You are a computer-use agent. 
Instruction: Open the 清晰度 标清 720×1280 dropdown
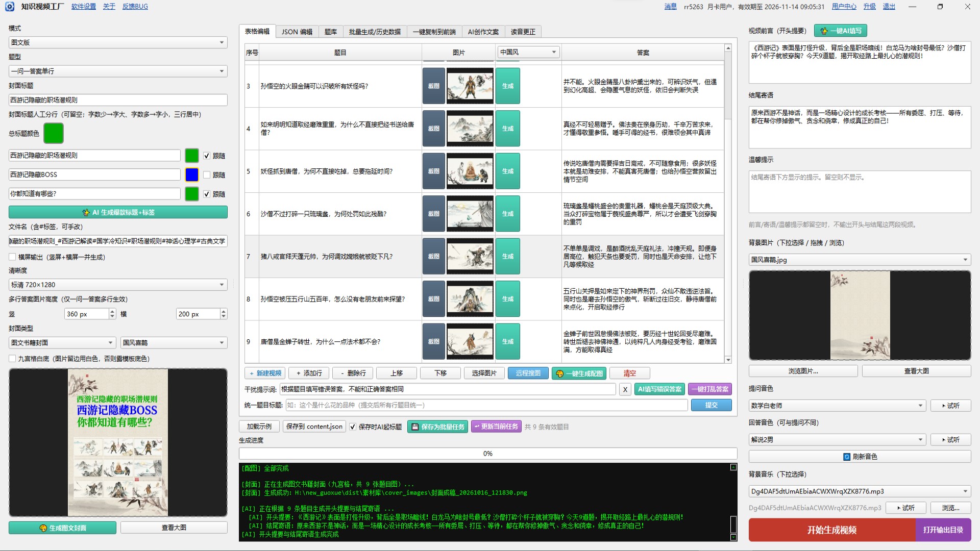coord(118,285)
